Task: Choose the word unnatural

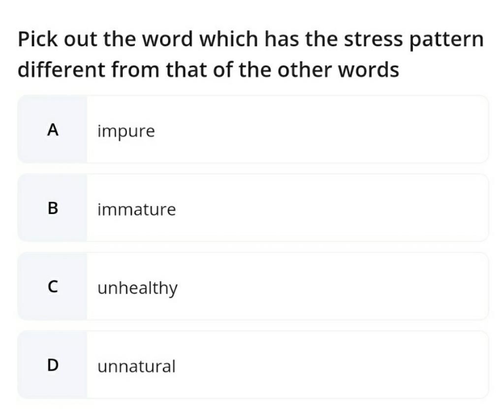Action: point(136,366)
